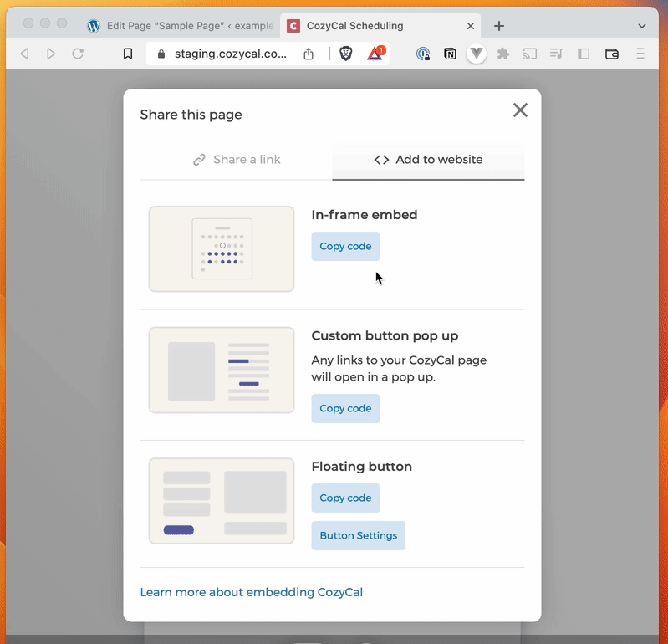Viewport: 668px width, 644px height.
Task: Reload the page with the refresh icon
Action: coord(78,54)
